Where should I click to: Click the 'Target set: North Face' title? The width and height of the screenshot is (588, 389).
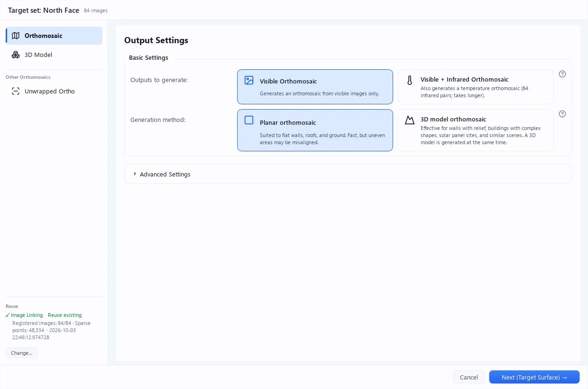(x=44, y=10)
